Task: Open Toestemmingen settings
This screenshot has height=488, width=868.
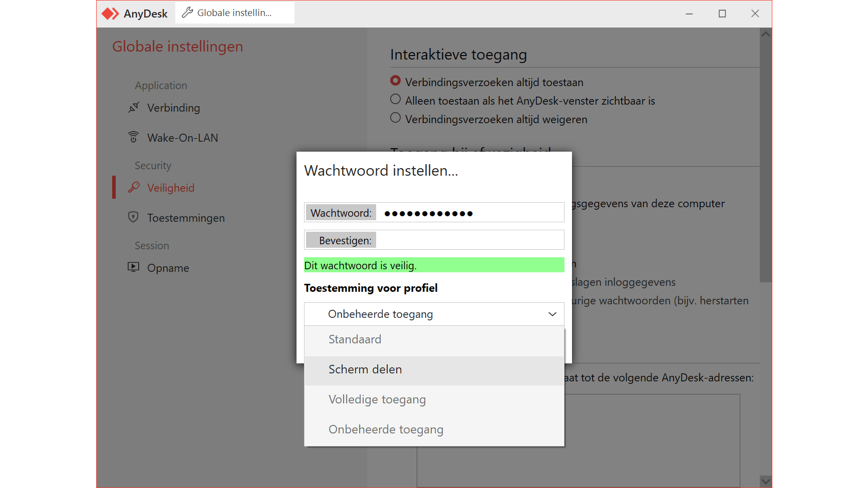Action: pyautogui.click(x=186, y=218)
